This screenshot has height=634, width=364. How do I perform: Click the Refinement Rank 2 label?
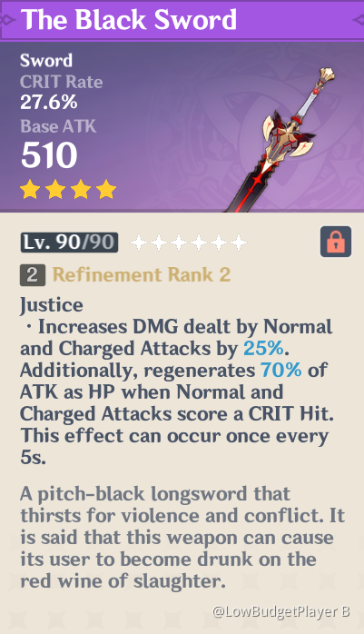tap(142, 275)
